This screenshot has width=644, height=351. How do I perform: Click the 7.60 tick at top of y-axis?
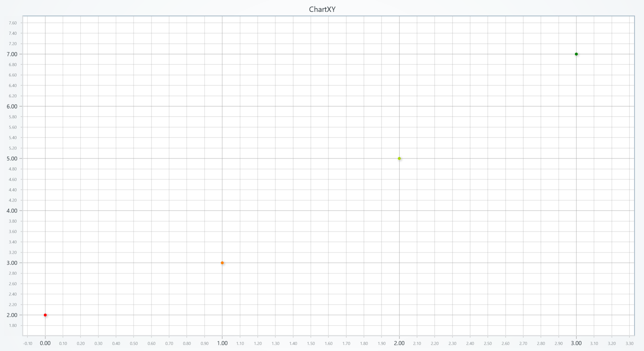(13, 23)
